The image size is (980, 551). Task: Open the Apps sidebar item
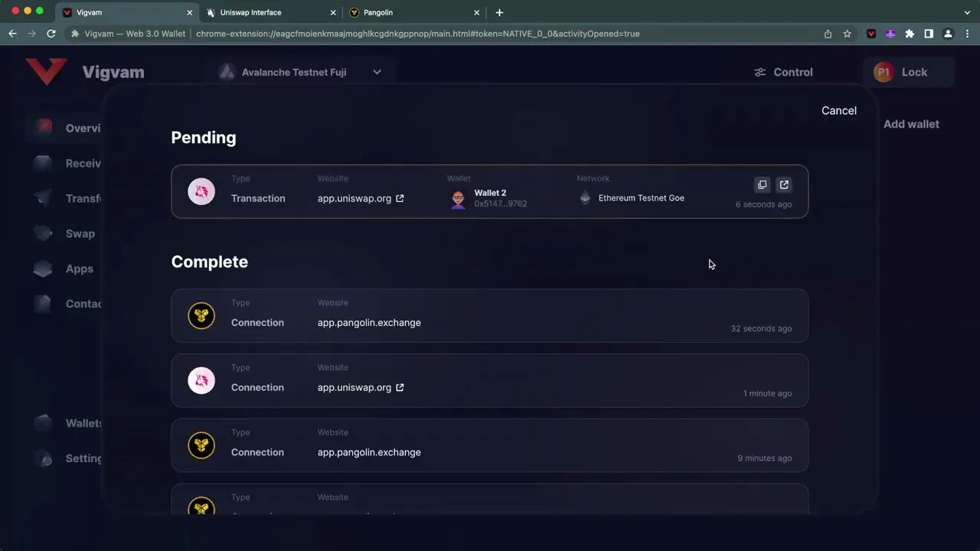pos(65,269)
